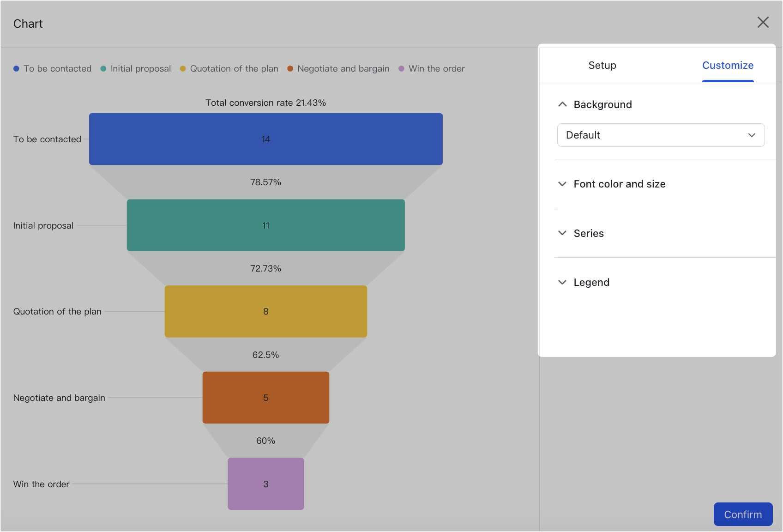Click the orange "Negotiate and bargain" legend dot
783x532 pixels.
click(x=290, y=68)
